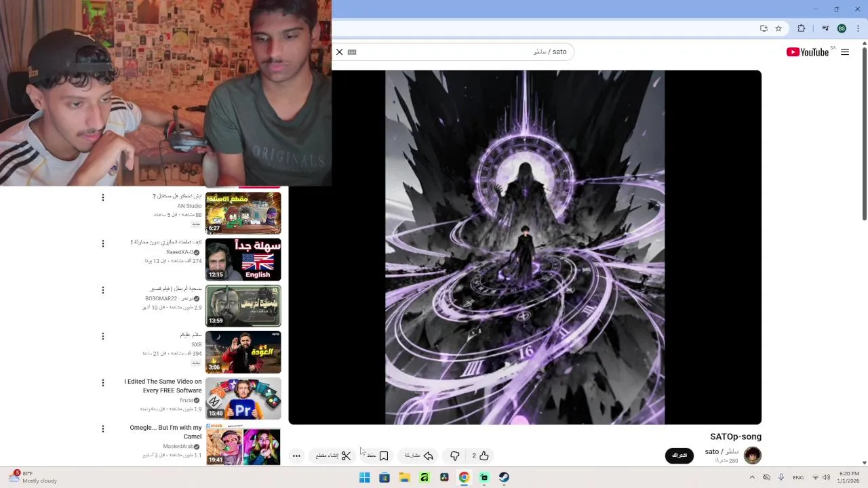Save video with the bookmark button
This screenshot has height=488, width=868.
click(378, 455)
